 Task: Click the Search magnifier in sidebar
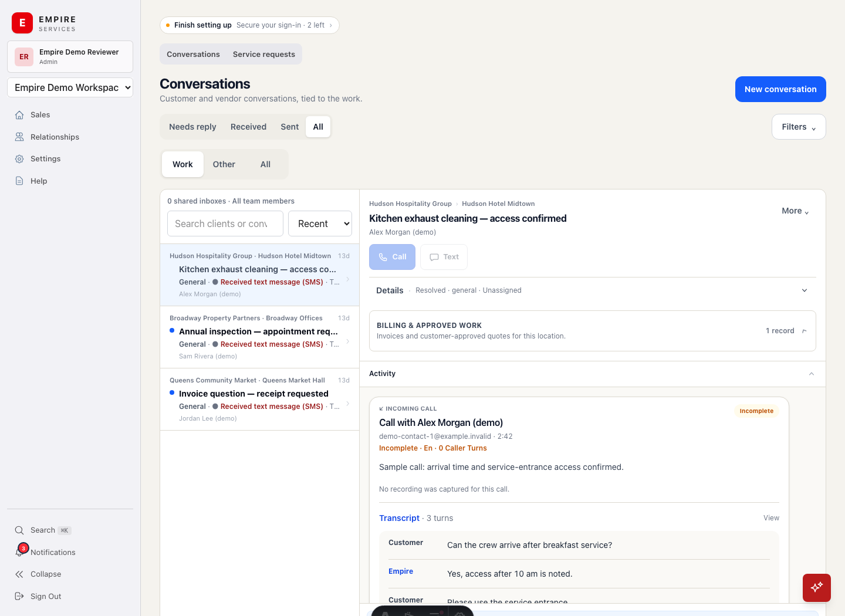(x=19, y=530)
